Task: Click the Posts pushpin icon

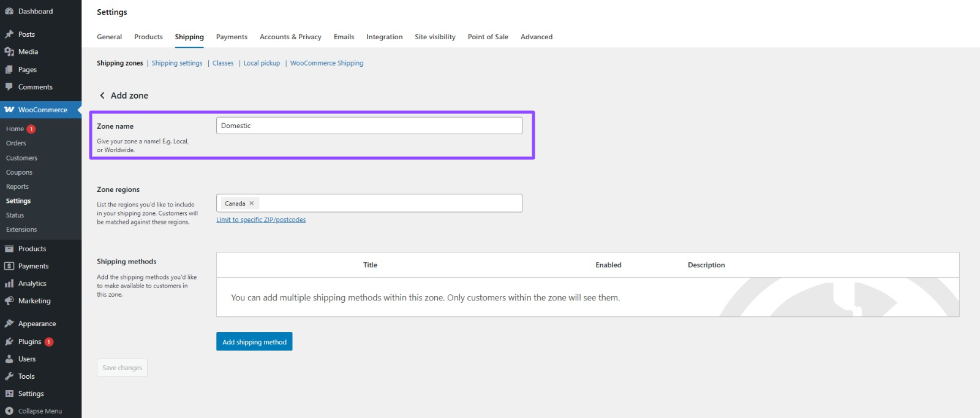Action: coord(9,34)
